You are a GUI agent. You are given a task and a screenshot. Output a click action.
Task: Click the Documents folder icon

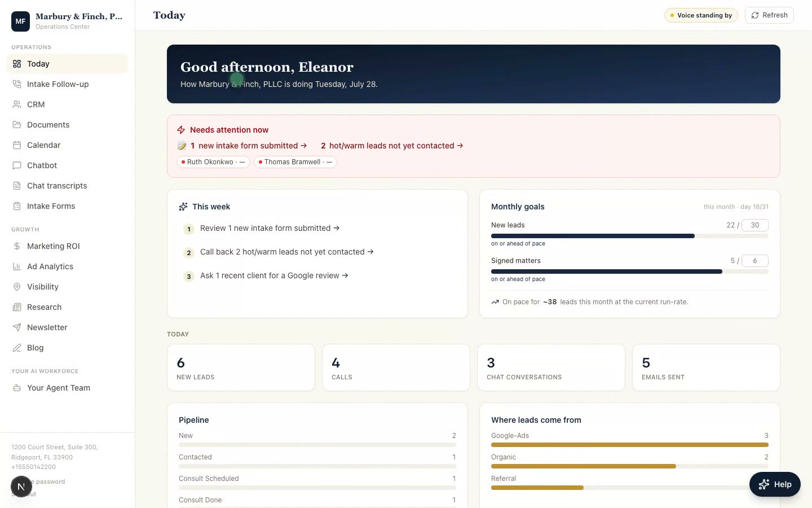[17, 125]
